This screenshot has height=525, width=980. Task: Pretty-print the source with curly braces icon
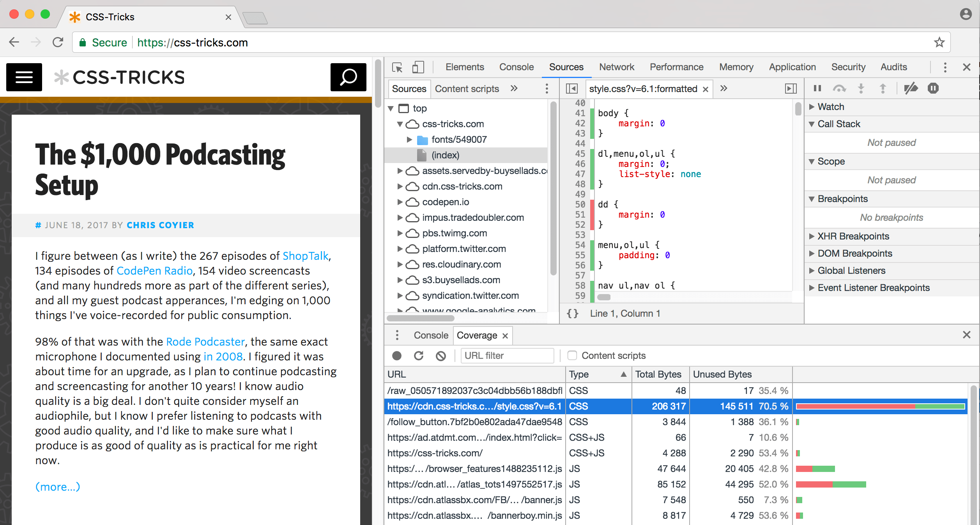click(573, 314)
